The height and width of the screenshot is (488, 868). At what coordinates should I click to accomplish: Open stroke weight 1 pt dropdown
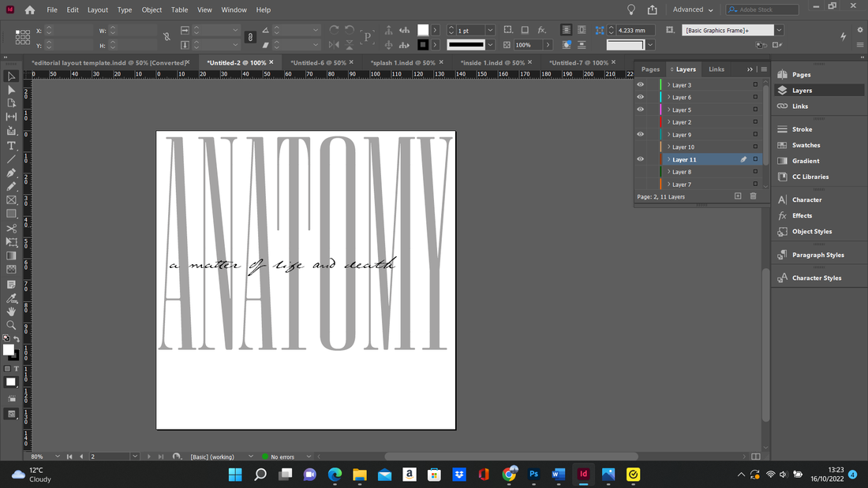490,31
